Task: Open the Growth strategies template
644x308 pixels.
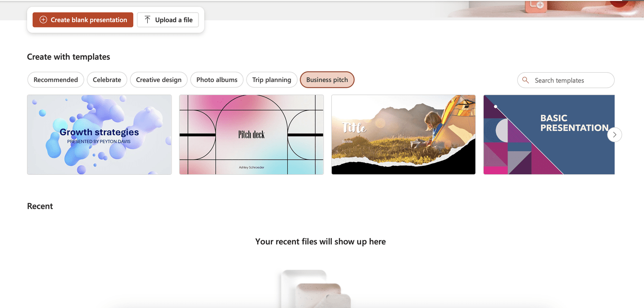Action: coord(99,134)
